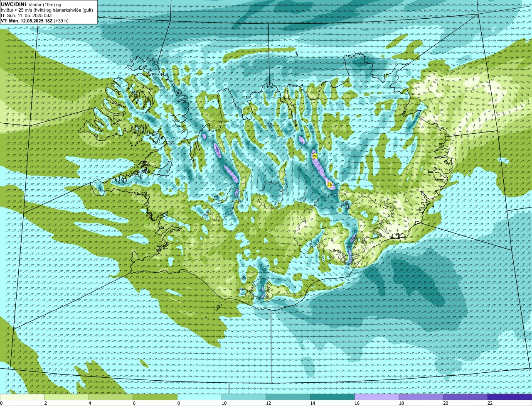Image resolution: width=532 pixels, height=406 pixels.
Task: Click the scale tick label 22
Action: tap(490, 403)
